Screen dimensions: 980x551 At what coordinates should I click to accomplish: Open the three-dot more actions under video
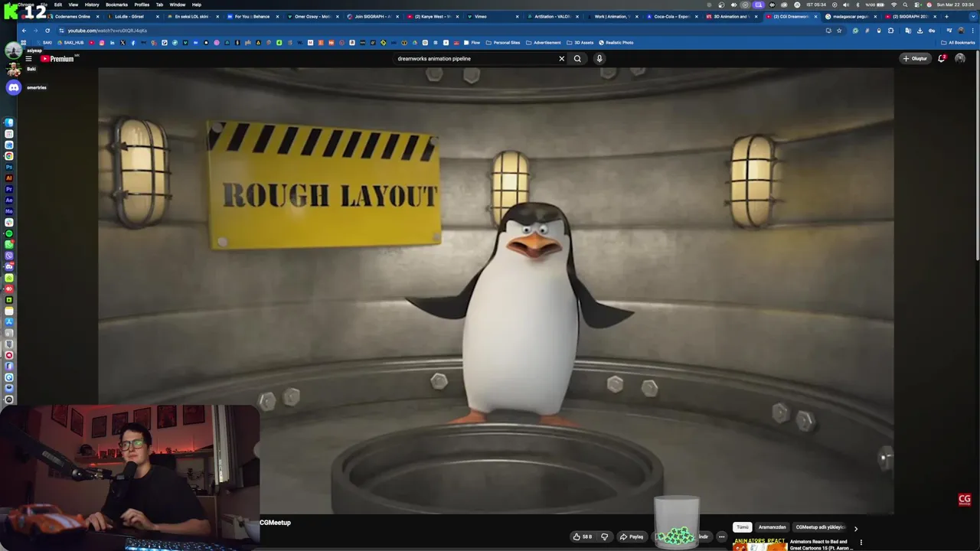tap(721, 536)
